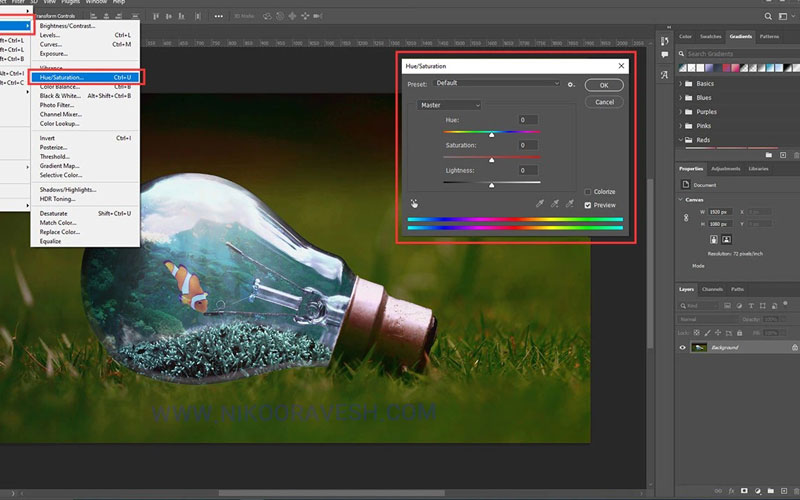Viewport: 800px width, 500px height.
Task: Enable the Colorize checkbox
Action: point(588,192)
